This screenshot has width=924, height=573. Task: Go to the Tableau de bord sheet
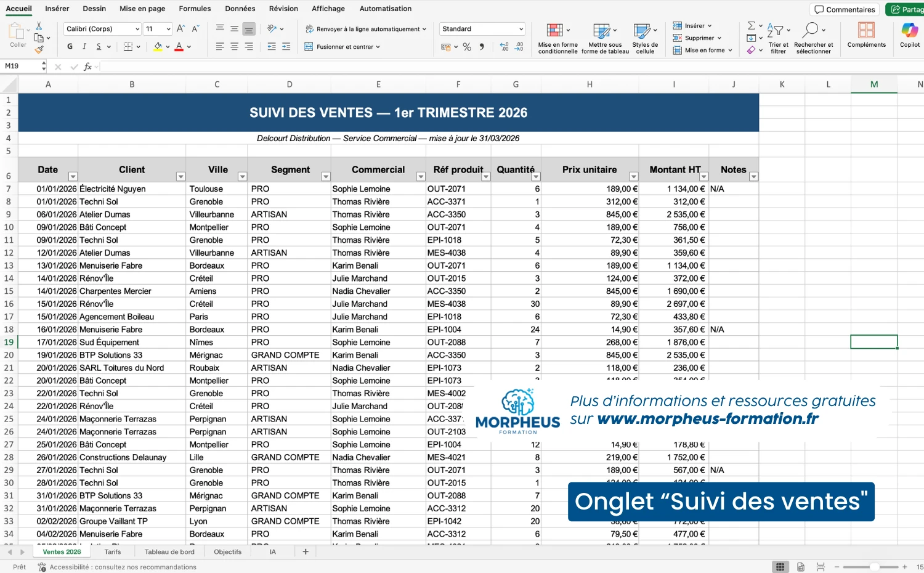point(169,552)
